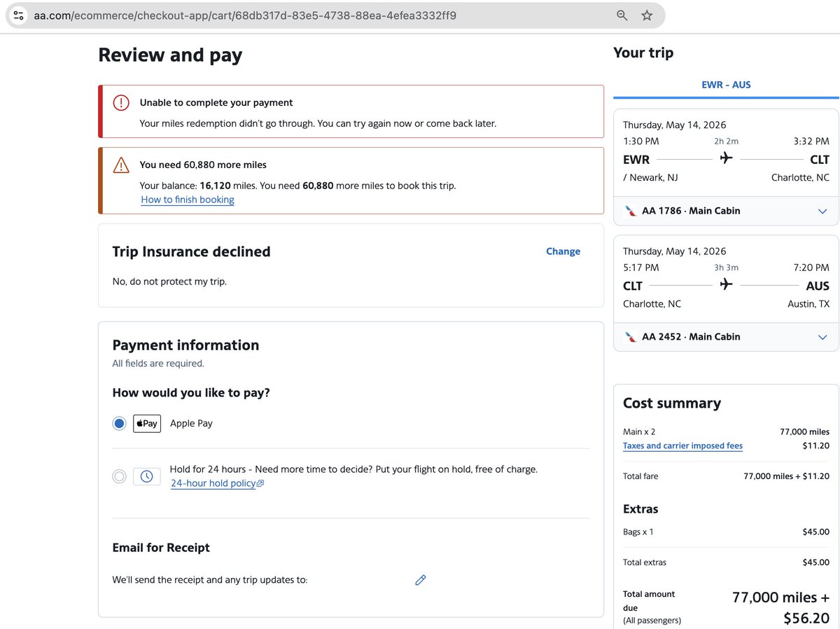Select the Hold for 24 hours option
Image resolution: width=840 pixels, height=629 pixels.
coord(120,476)
